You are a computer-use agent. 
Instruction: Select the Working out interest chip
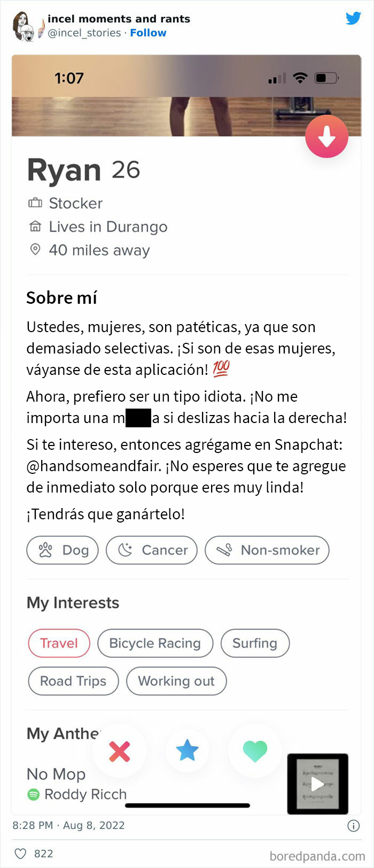tap(176, 681)
